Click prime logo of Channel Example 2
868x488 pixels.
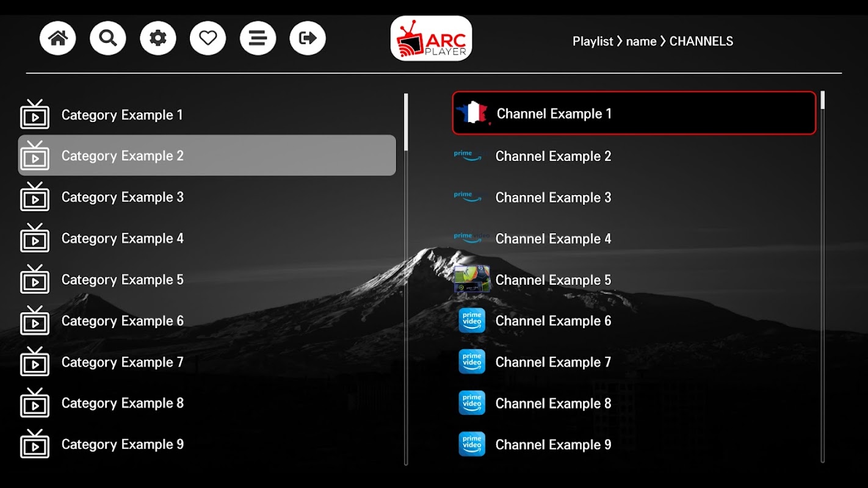[x=469, y=156]
